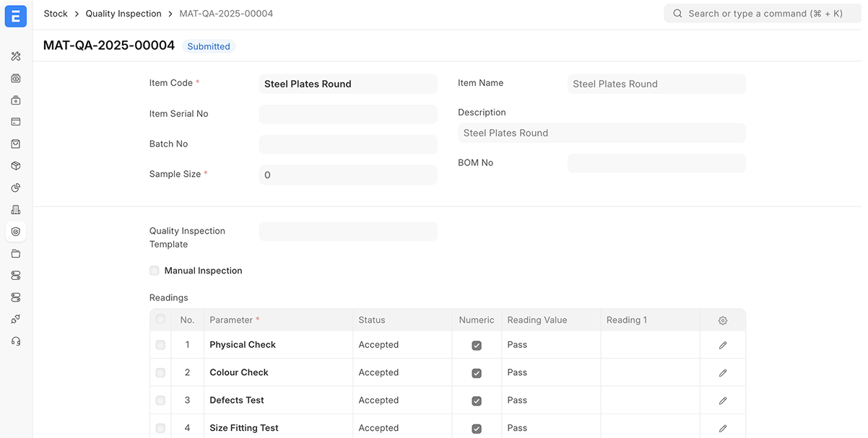The width and height of the screenshot is (868, 438).
Task: Click Accepted status in Physical Check row
Action: 378,345
